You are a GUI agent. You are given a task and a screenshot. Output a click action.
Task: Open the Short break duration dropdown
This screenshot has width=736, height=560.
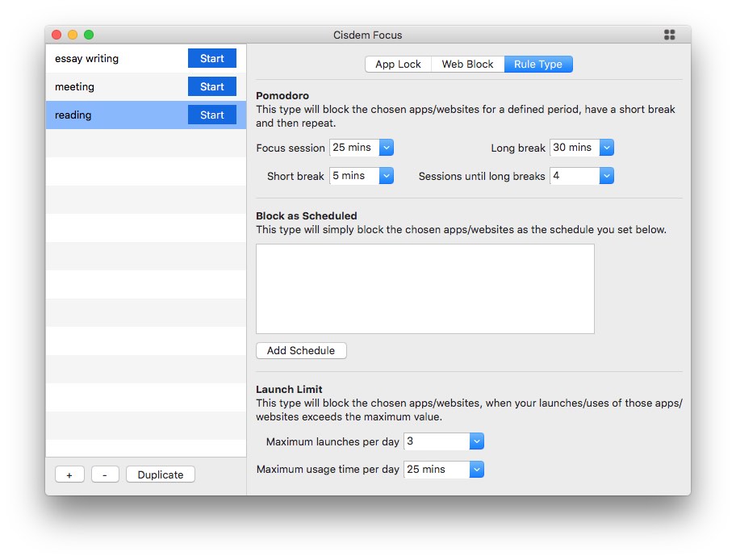pyautogui.click(x=387, y=176)
